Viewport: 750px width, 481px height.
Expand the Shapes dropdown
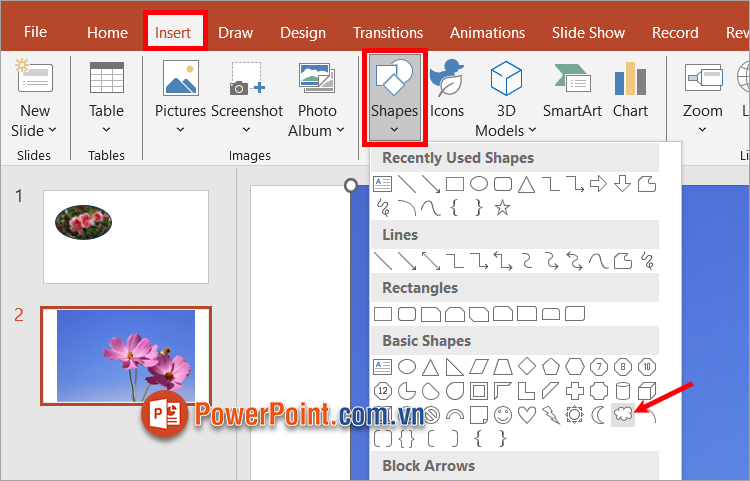[x=394, y=129]
